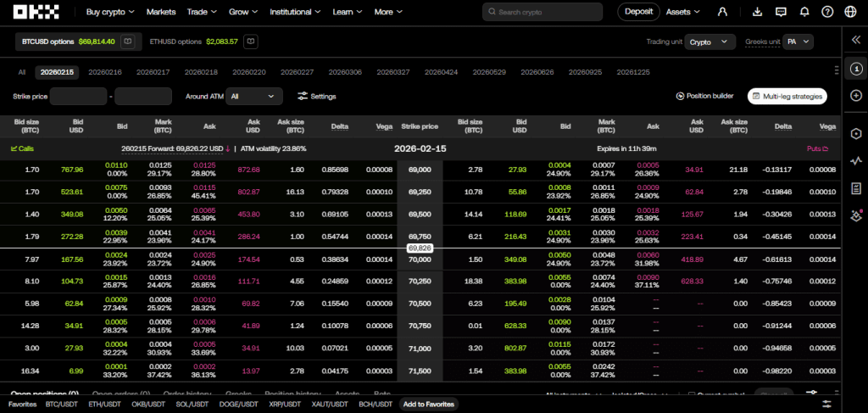This screenshot has width=868, height=413.
Task: Open the pulse chart icon in sidebar
Action: tap(856, 162)
